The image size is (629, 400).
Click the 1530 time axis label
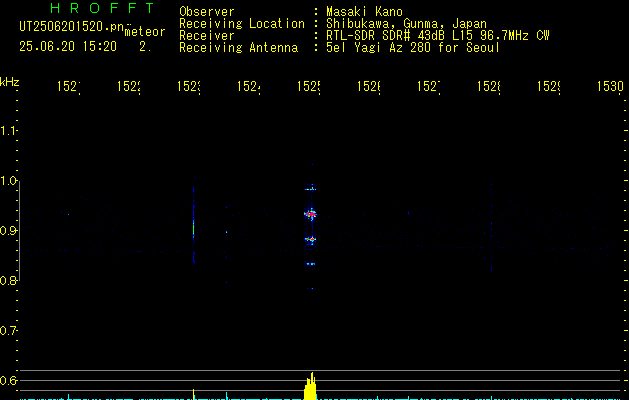point(610,86)
